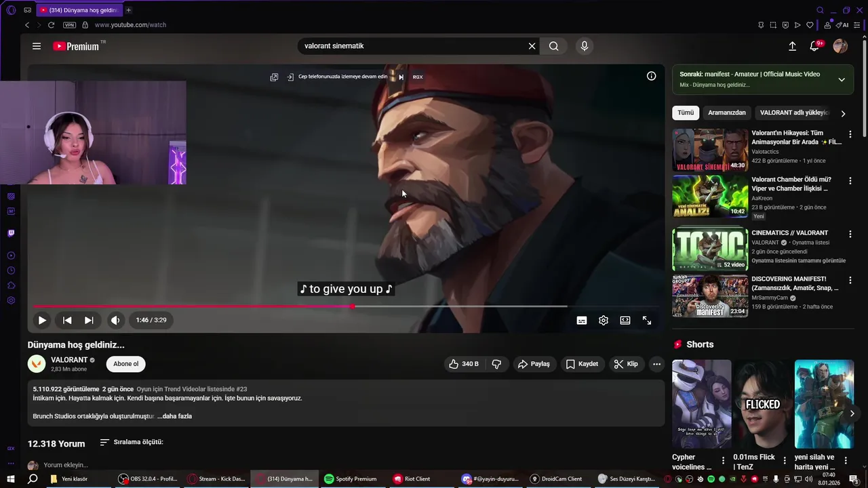
Task: Open options for Valorant'ın Hikayesi video
Action: [x=850, y=134]
